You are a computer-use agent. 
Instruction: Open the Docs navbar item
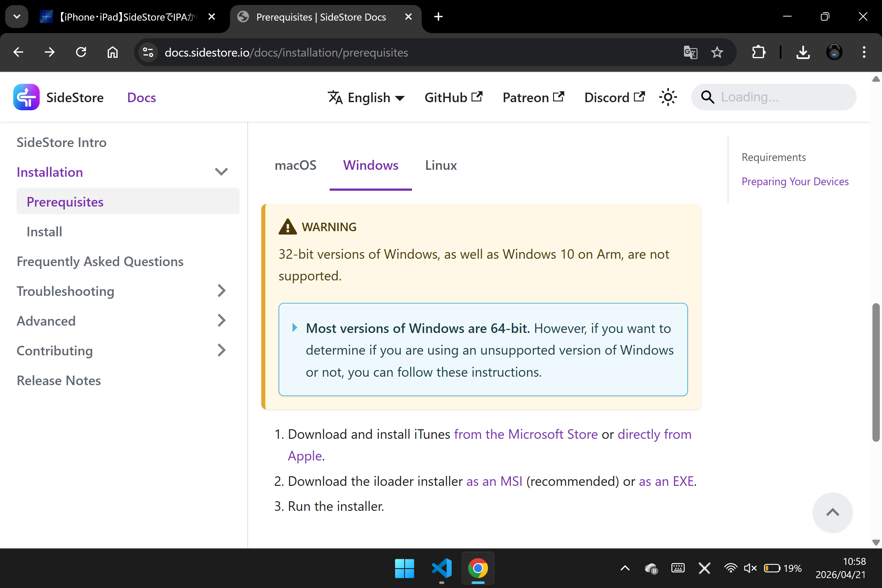[141, 97]
